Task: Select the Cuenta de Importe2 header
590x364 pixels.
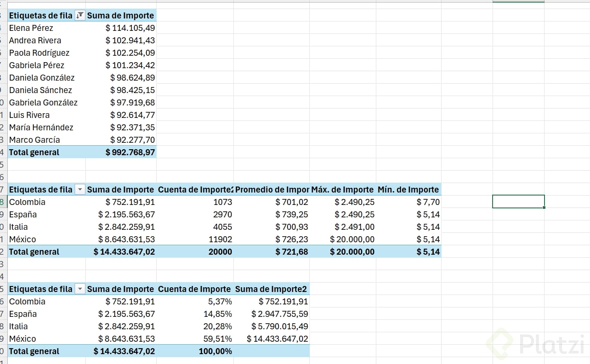Action: pyautogui.click(x=195, y=190)
